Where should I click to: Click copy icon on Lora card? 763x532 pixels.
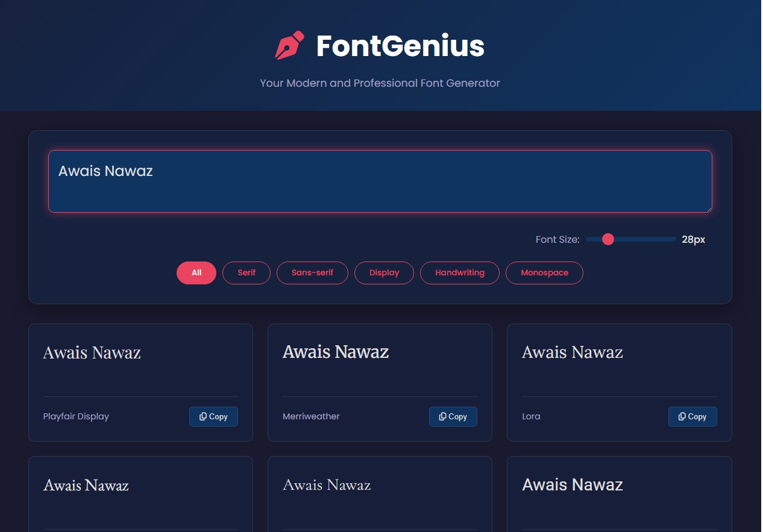(682, 416)
